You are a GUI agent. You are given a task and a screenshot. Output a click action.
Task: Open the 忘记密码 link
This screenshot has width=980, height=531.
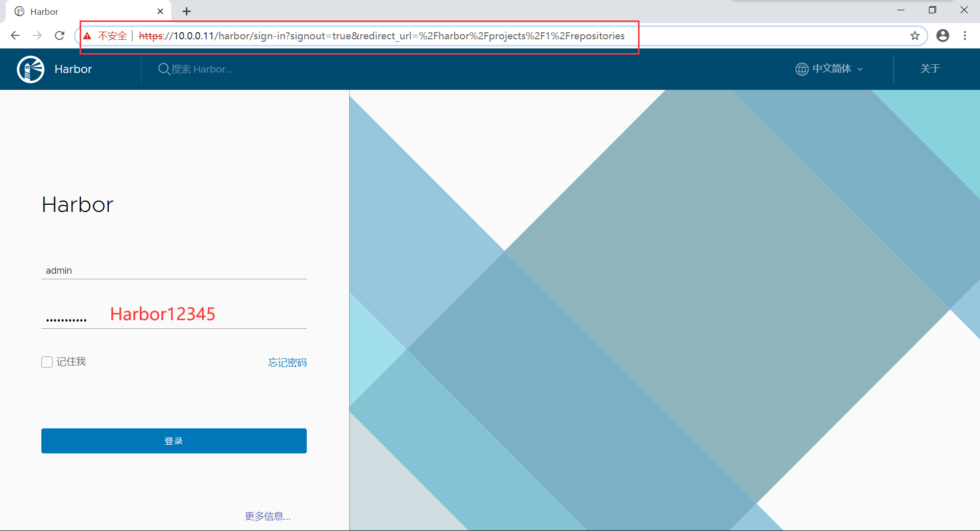coord(287,363)
